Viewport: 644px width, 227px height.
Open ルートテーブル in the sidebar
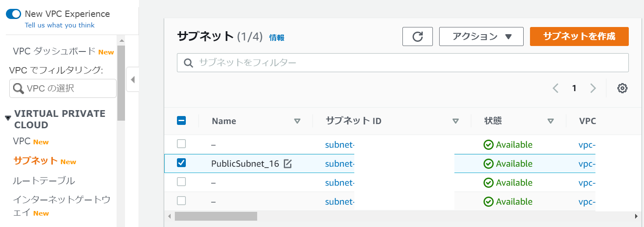[x=44, y=181]
